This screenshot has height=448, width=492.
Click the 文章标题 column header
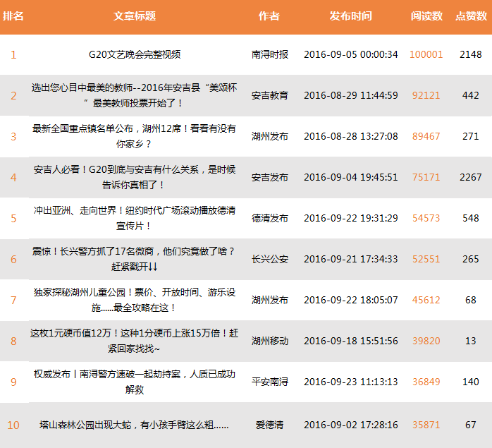134,16
